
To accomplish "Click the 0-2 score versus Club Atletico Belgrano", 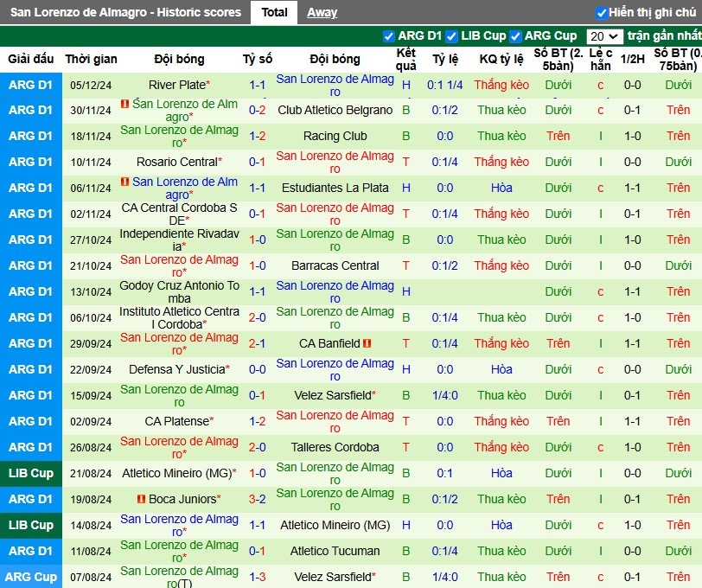I will (x=257, y=110).
